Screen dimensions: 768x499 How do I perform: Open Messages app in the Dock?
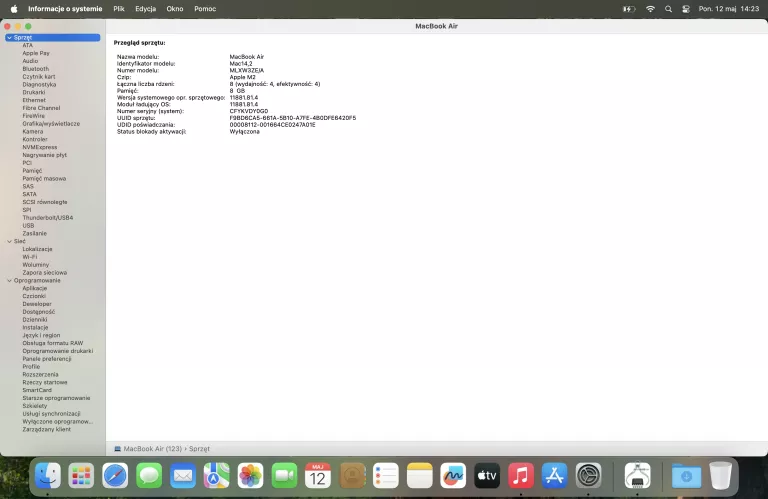tap(149, 475)
